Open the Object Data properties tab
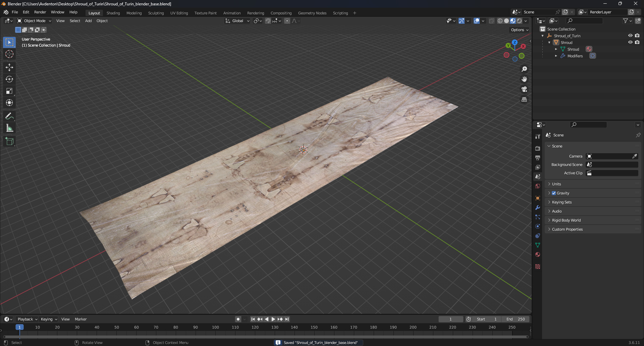Screen dimensions: 644x346 tap(538, 245)
